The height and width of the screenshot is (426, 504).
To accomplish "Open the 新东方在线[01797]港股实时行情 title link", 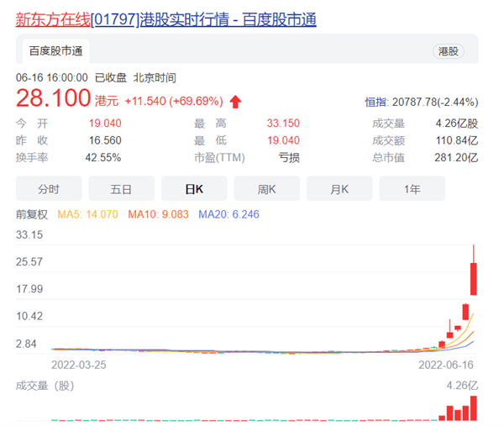I will [x=165, y=19].
